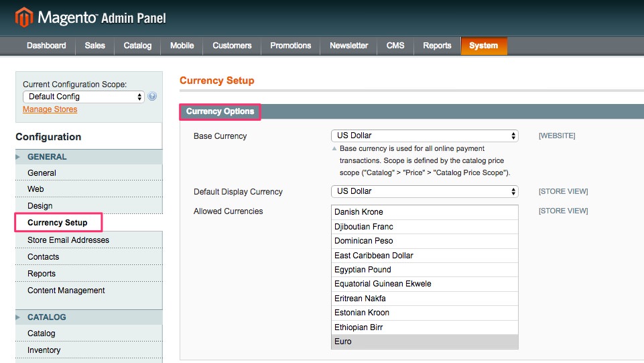Click the scope help question-mark icon
The height and width of the screenshot is (363, 644).
click(152, 96)
